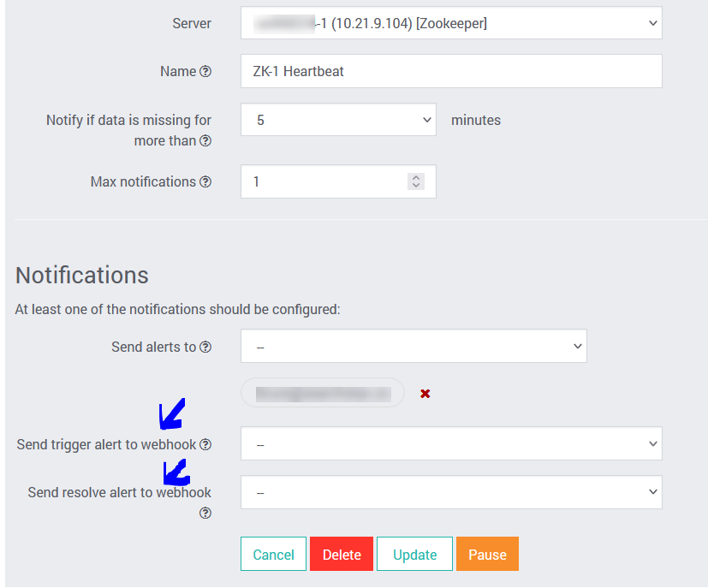Show help for Send alerts to
The height and width of the screenshot is (588, 714).
coord(205,347)
